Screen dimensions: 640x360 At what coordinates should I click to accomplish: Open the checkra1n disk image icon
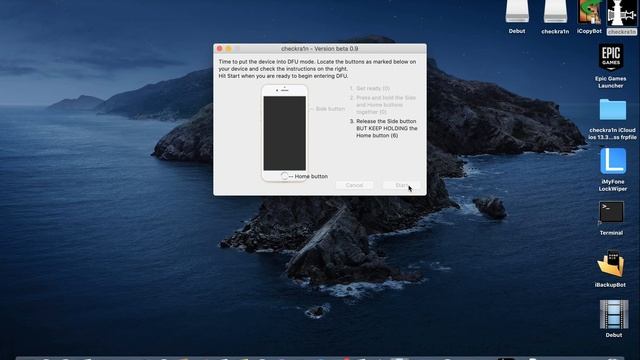click(555, 12)
